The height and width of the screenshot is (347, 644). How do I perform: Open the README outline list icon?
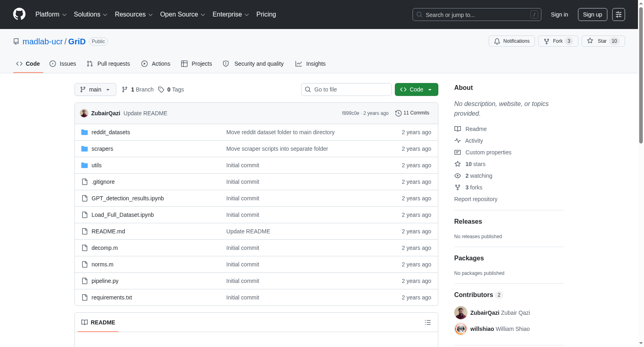tap(428, 322)
